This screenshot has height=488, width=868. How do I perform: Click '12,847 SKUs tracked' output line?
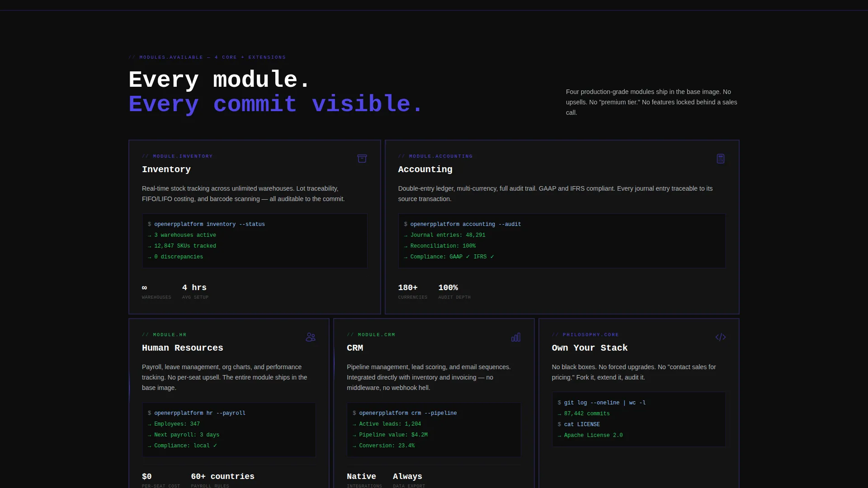[185, 246]
